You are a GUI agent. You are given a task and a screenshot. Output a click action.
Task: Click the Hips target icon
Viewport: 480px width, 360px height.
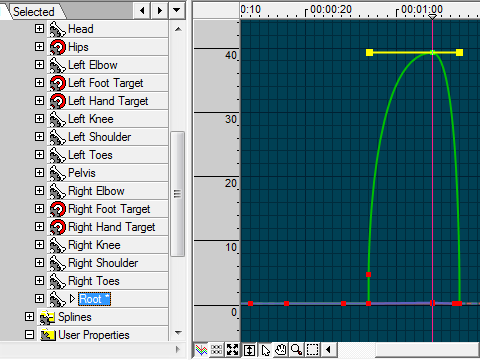58,47
